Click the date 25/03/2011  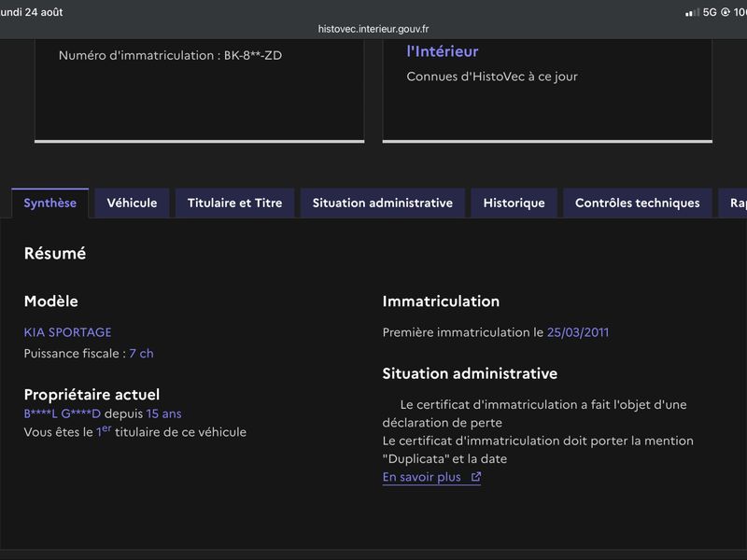pos(578,332)
